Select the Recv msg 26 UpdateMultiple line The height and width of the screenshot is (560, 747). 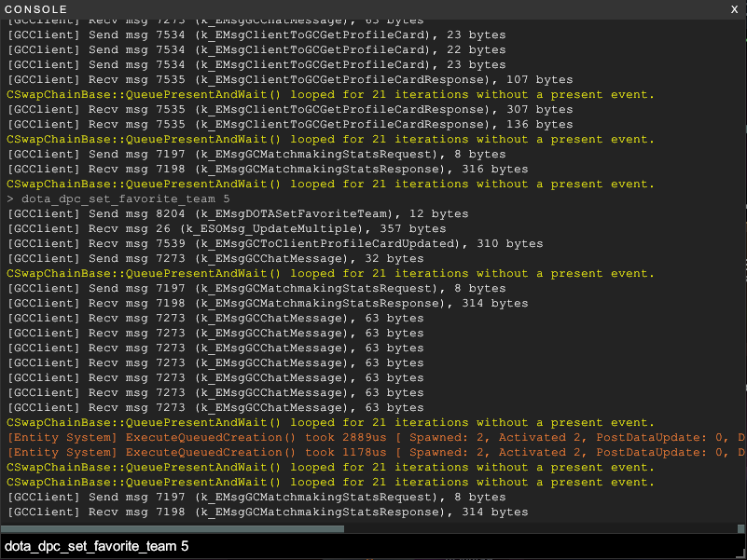[227, 228]
